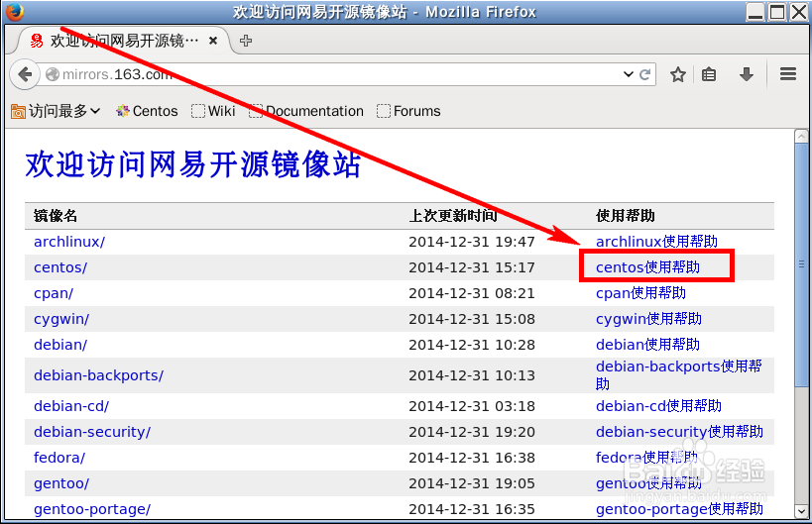812x524 pixels.
Task: Click the timestamp 2014-12-31 03:18
Action: 472,406
